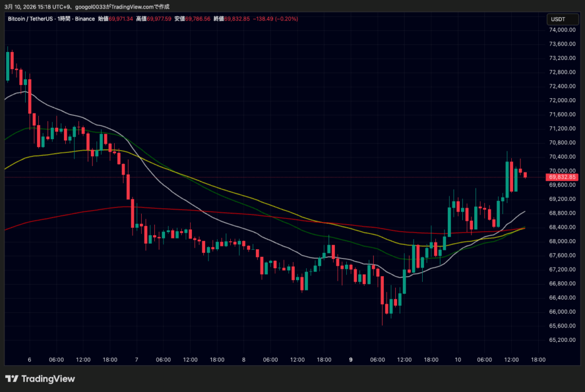
Task: Click the 74,000.00 price axis label
Action: tap(562, 30)
